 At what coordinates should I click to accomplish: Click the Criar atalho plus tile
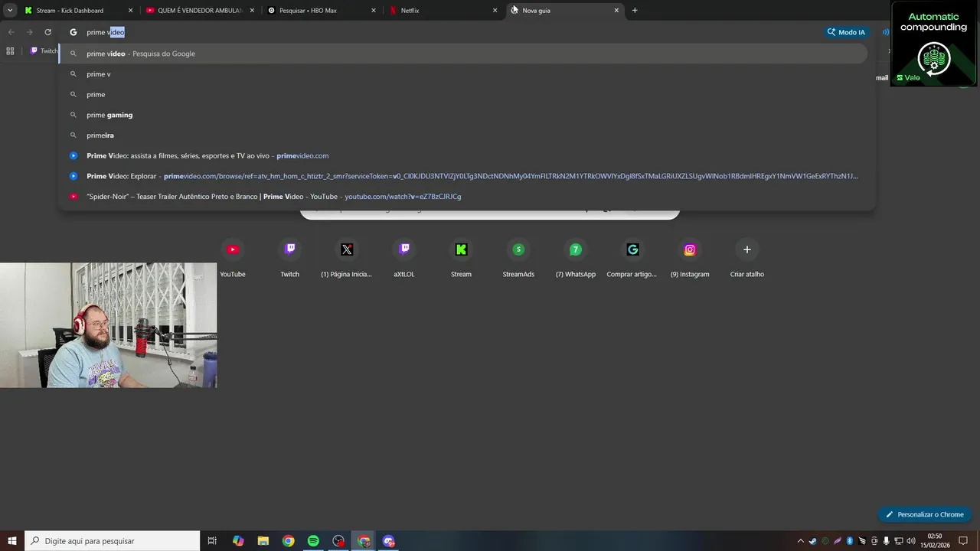[747, 258]
